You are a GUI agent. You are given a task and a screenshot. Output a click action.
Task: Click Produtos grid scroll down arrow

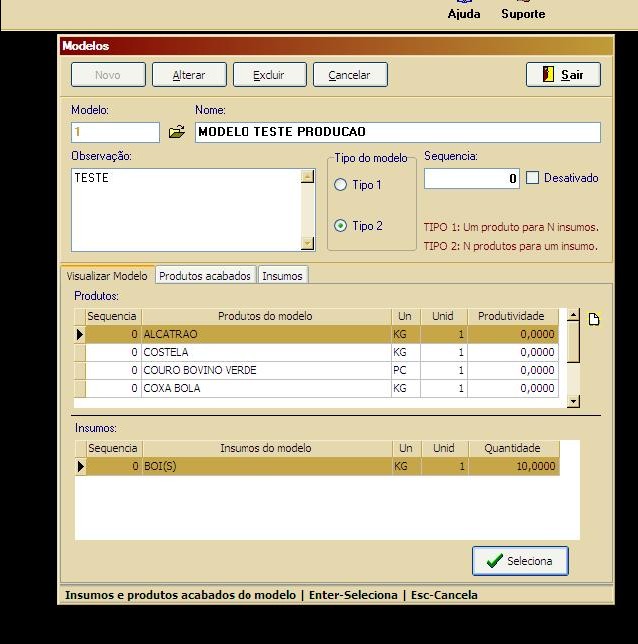[573, 401]
